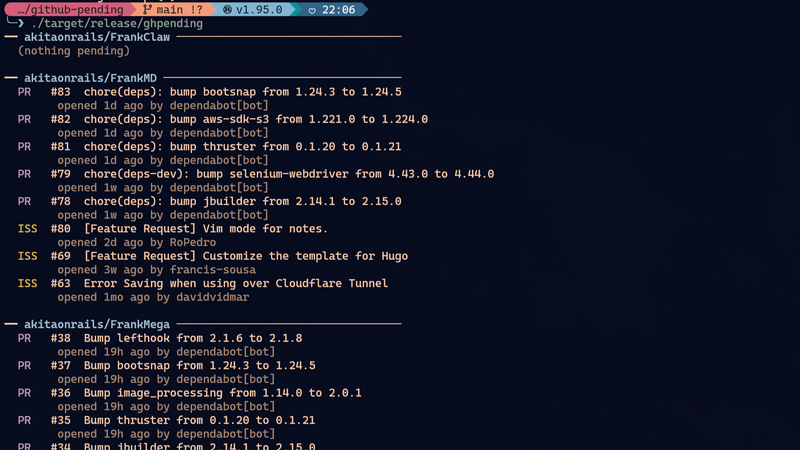Click the PR label on row #79

24,174
